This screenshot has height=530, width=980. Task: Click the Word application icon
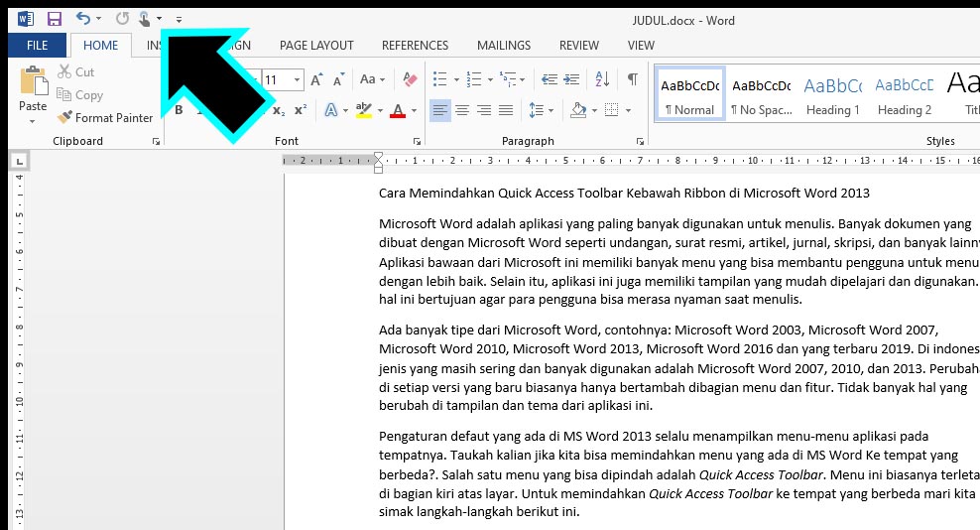26,19
